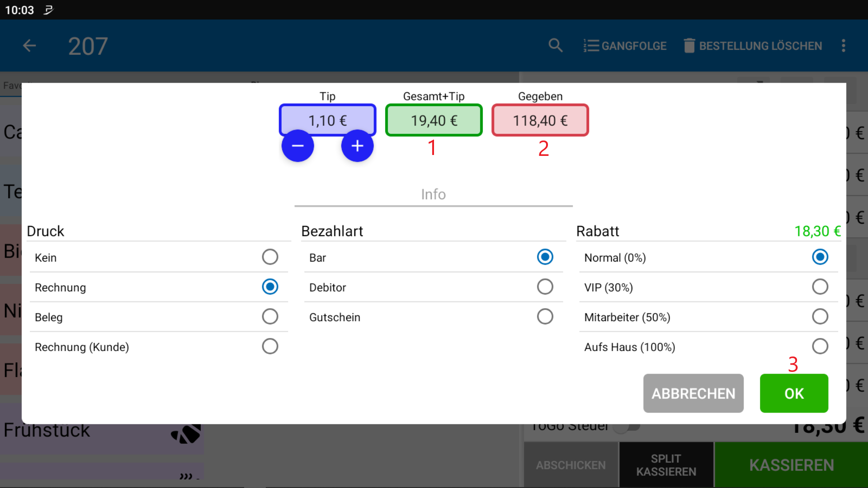The height and width of the screenshot is (488, 868).
Task: Go back with the arrow icon
Action: [x=29, y=46]
